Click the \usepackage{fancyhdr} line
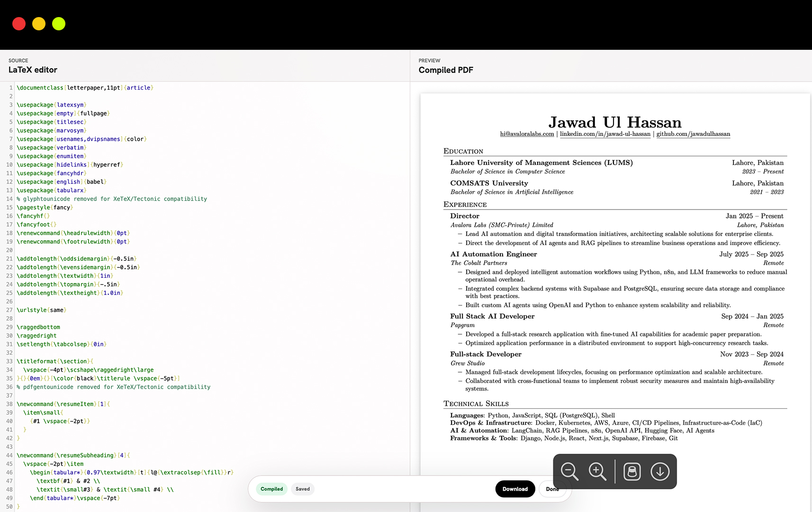The width and height of the screenshot is (812, 512). [x=52, y=173]
